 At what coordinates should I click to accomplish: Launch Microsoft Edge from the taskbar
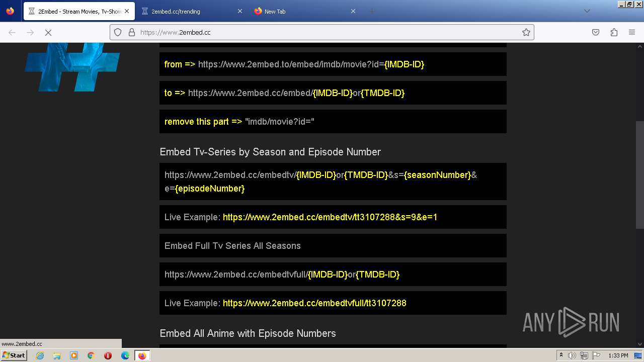[125, 355]
